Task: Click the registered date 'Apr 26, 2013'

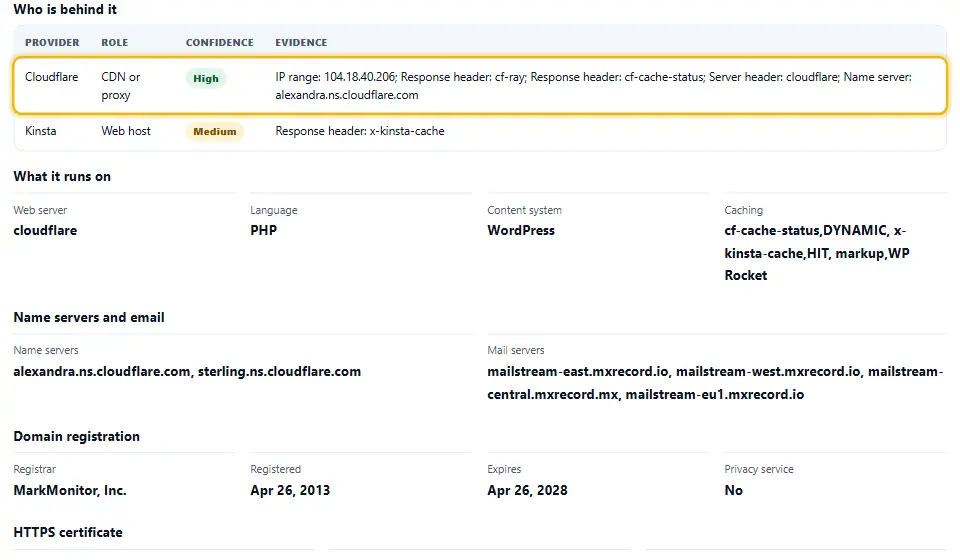Action: tap(290, 490)
